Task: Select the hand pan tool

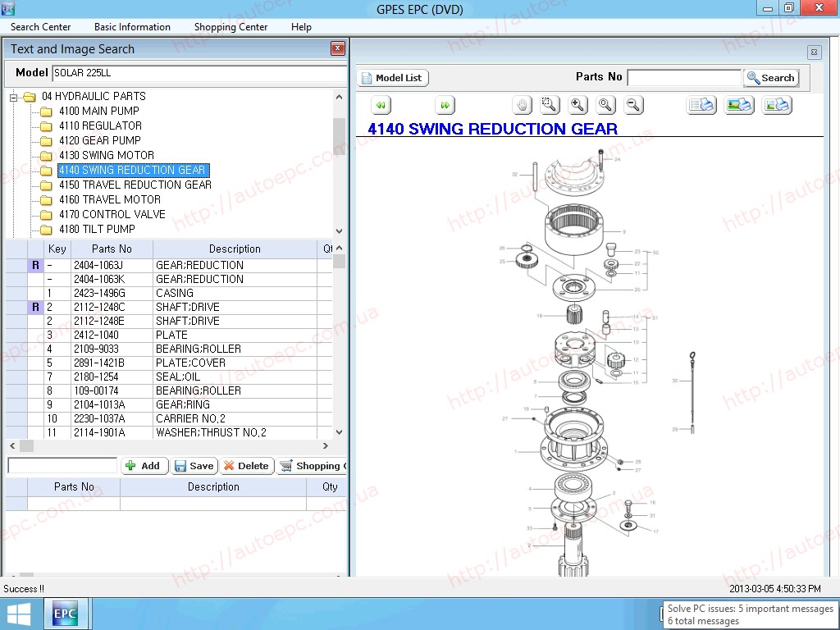Action: click(x=522, y=105)
